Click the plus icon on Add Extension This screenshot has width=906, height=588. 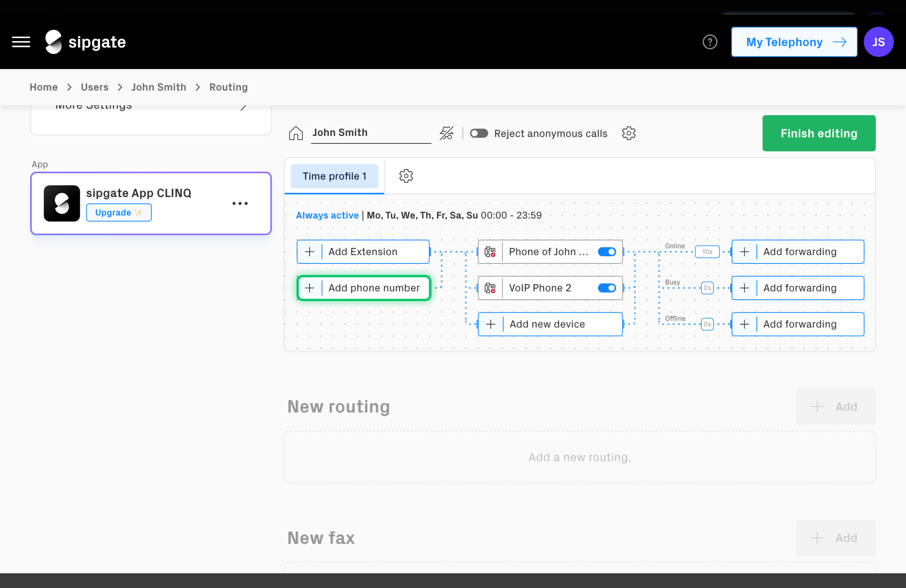pos(310,251)
